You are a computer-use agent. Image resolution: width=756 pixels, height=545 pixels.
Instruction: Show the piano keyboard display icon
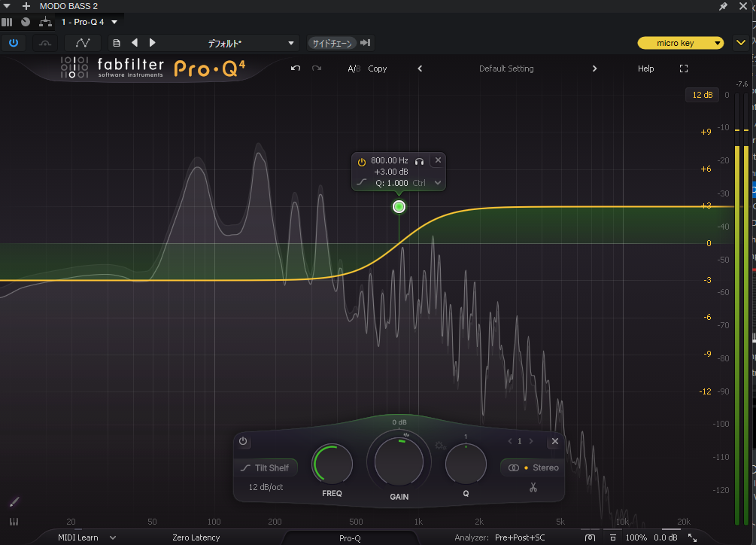tap(14, 522)
